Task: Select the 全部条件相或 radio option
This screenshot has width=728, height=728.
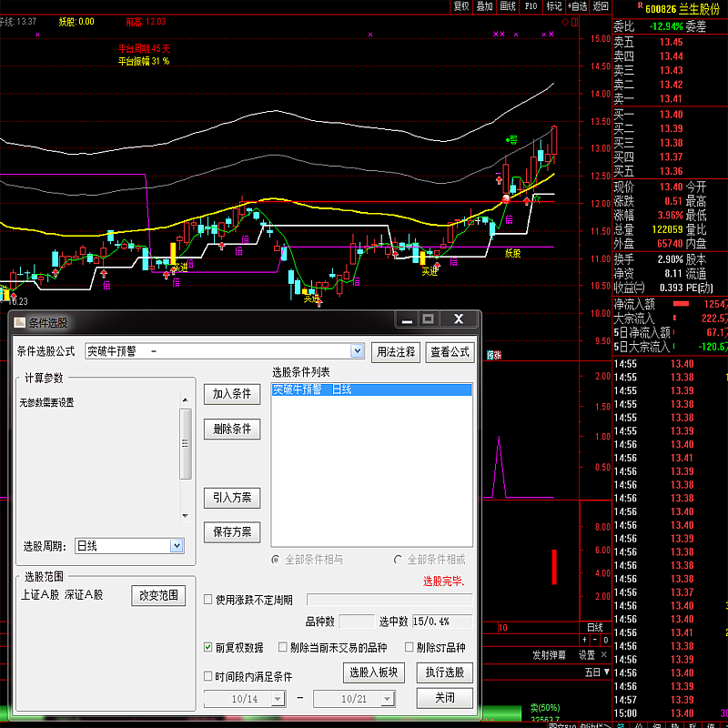Action: [x=398, y=560]
